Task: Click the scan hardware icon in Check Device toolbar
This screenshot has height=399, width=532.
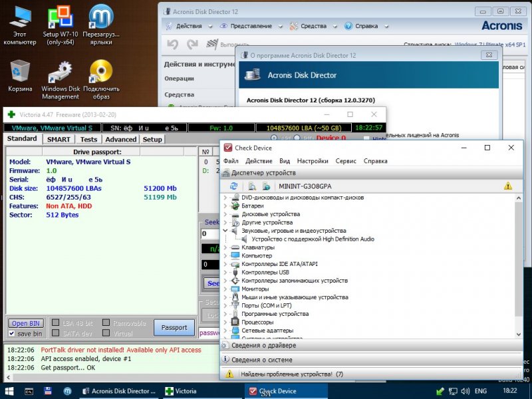Action: [252, 186]
